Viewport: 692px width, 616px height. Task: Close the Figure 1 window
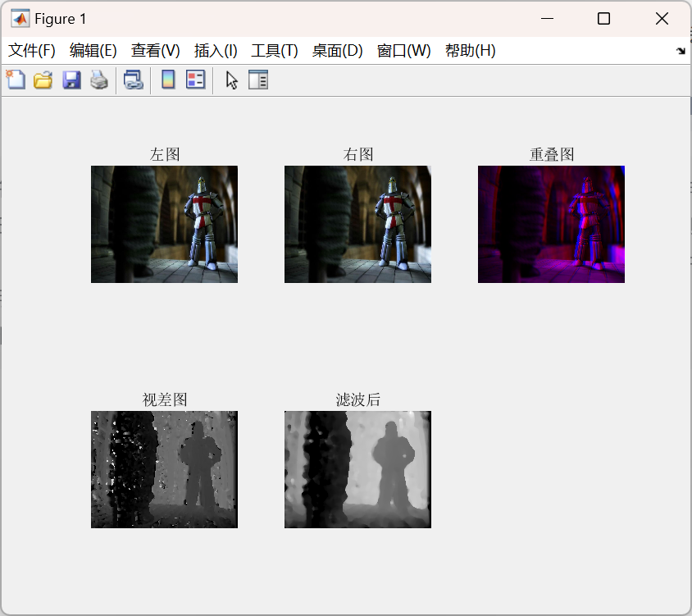(662, 19)
